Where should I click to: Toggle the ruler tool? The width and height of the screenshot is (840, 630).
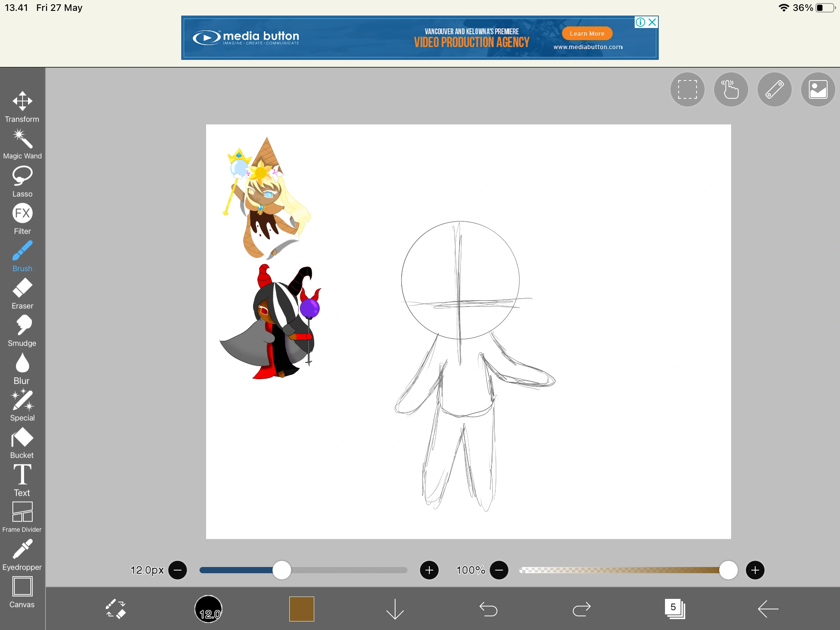774,89
